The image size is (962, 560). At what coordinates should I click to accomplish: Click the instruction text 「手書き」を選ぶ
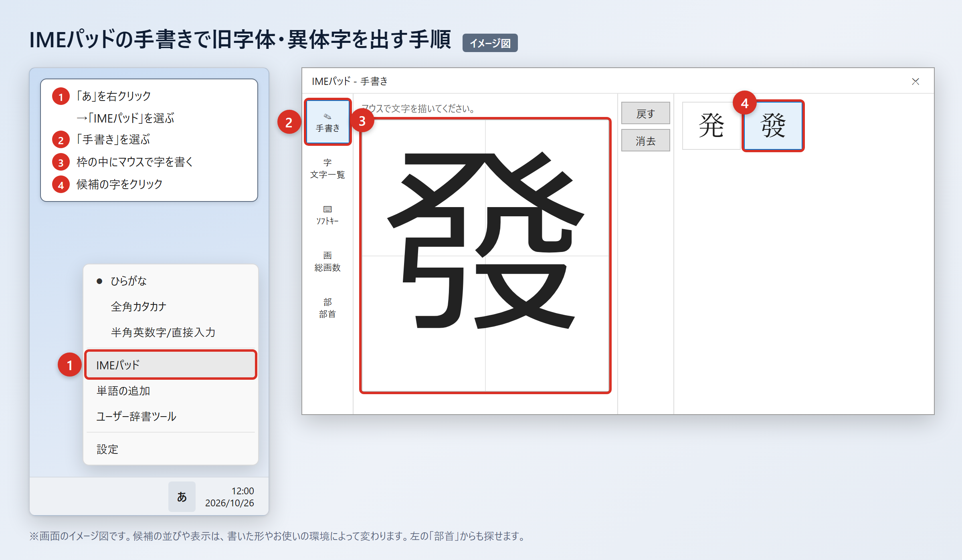113,139
